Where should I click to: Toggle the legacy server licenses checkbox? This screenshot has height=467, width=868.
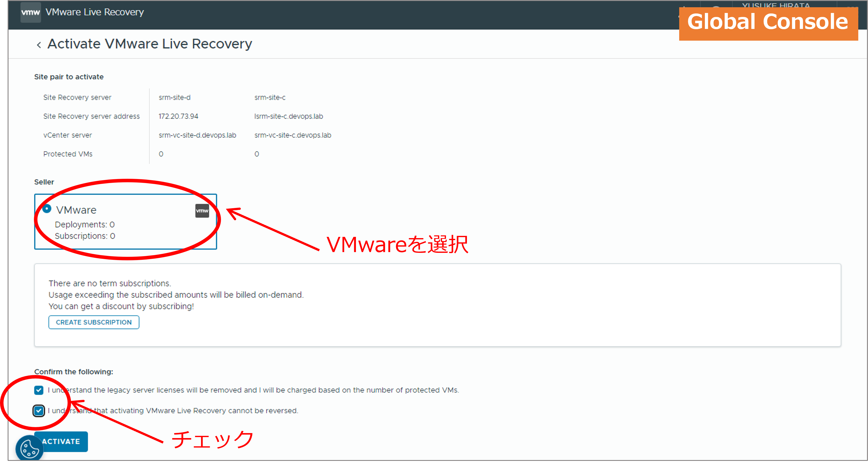click(39, 390)
